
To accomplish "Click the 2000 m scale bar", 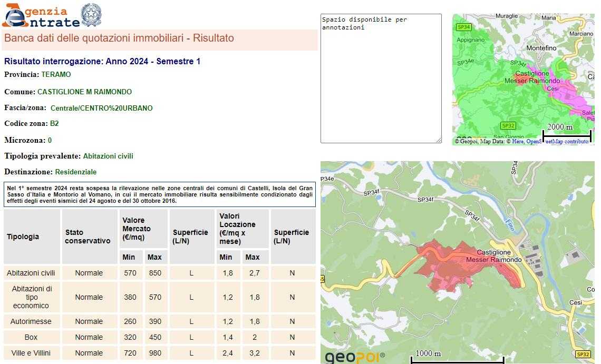I will click(566, 132).
